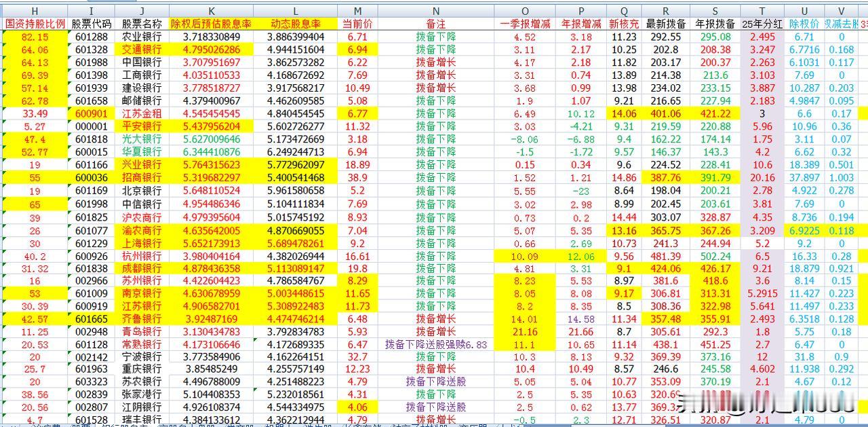Click stock code 000001
Image resolution: width=868 pixels, height=427 pixels.
(x=92, y=126)
